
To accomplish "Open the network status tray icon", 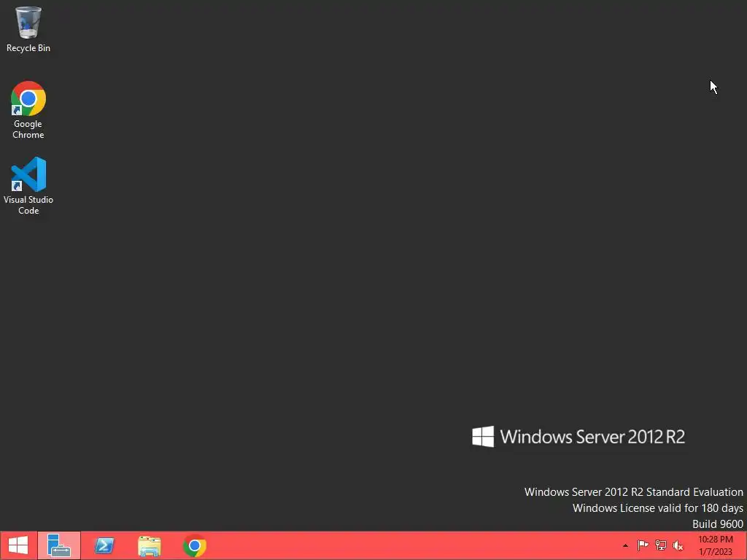I will [661, 545].
